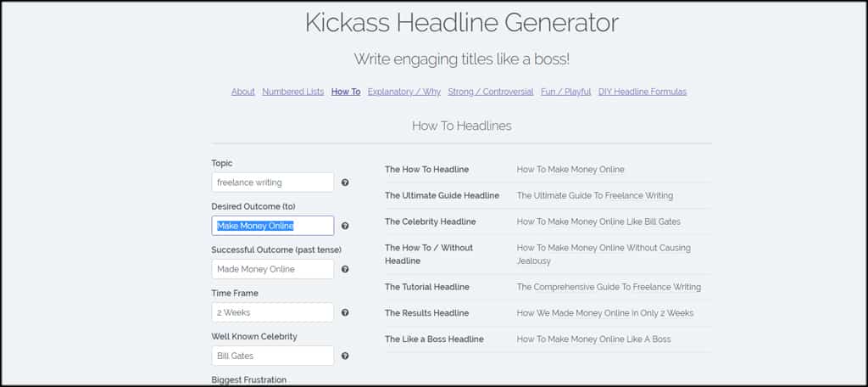Click 'The Results Headline' label
868x387 pixels.
coord(427,313)
